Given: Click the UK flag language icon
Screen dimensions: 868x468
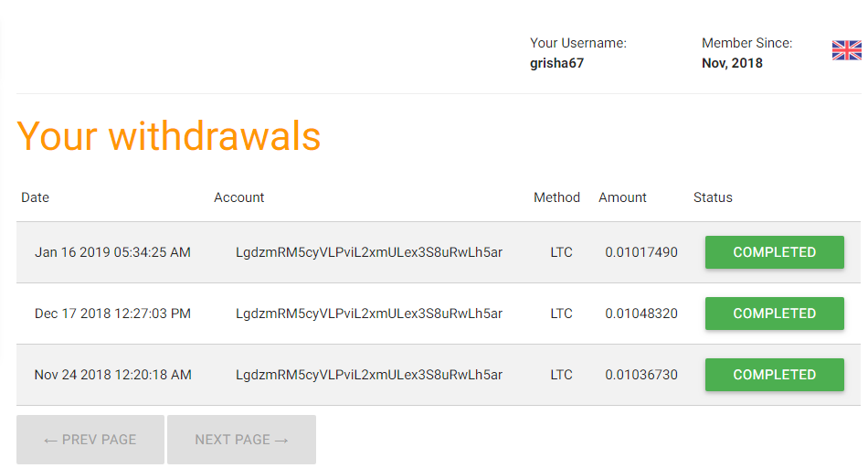Looking at the screenshot, I should point(846,50).
